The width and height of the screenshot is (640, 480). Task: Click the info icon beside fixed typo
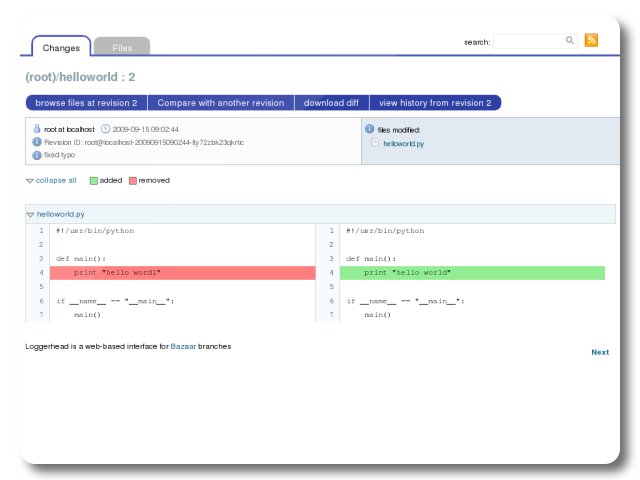37,155
